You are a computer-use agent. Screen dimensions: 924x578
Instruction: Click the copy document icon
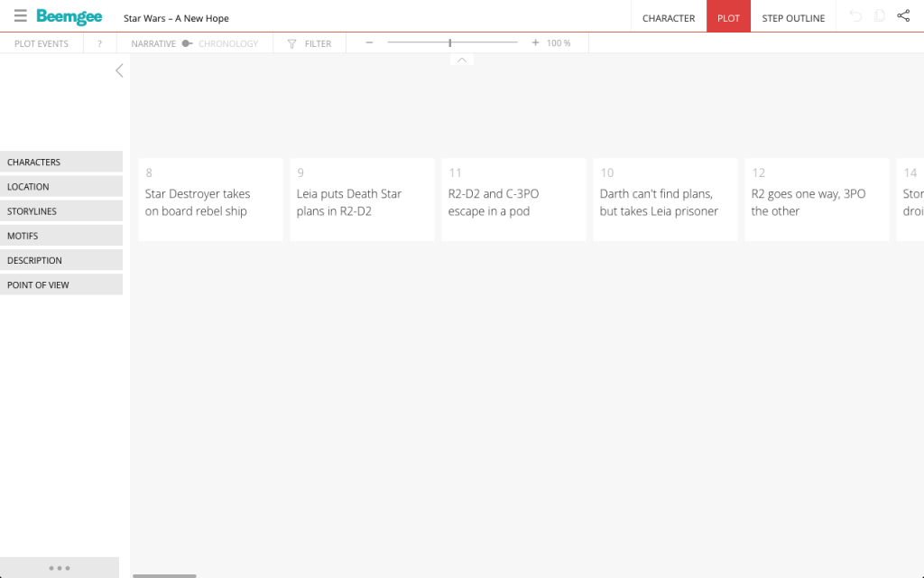coord(879,16)
